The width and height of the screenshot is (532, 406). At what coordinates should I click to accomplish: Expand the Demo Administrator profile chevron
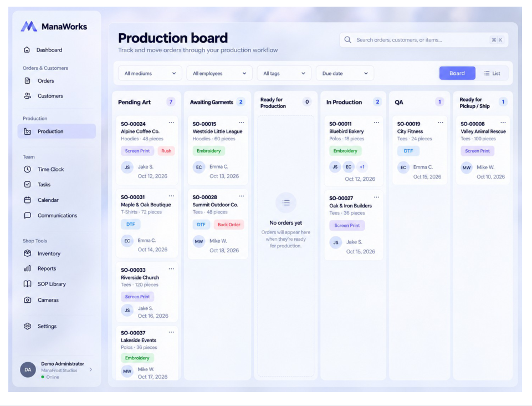(90, 370)
